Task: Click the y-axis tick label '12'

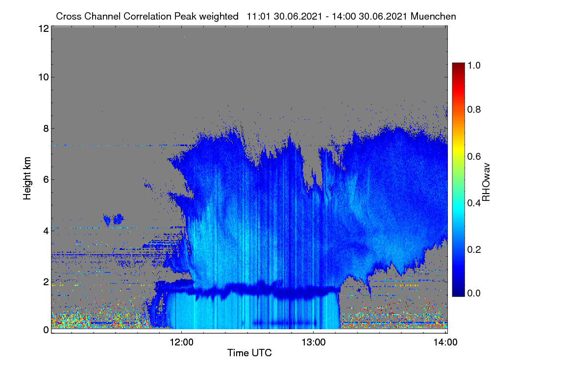Action: coord(43,28)
